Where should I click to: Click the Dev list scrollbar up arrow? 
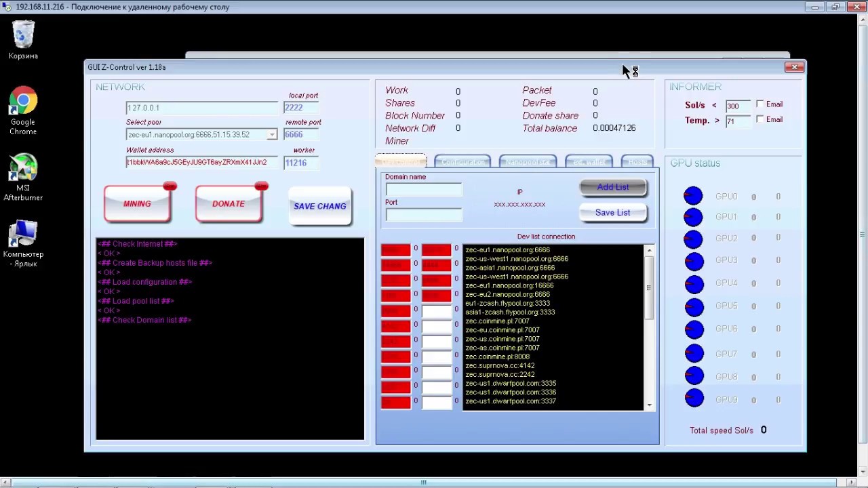tap(649, 250)
